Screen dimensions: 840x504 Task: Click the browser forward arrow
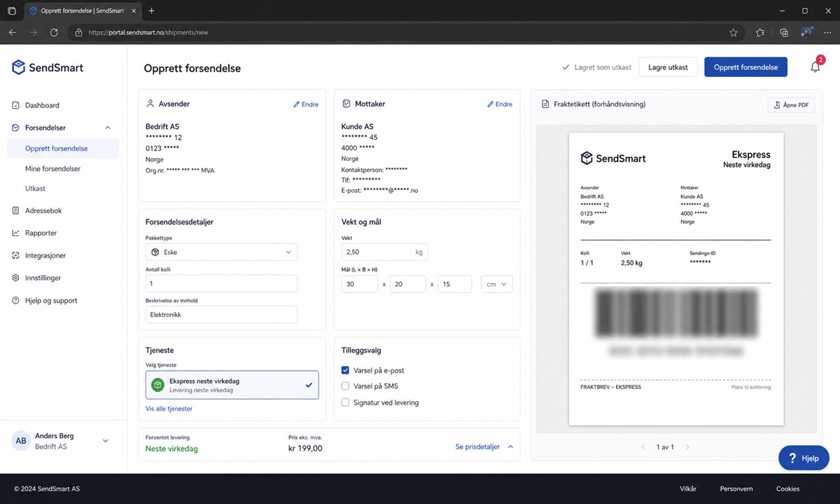click(33, 32)
